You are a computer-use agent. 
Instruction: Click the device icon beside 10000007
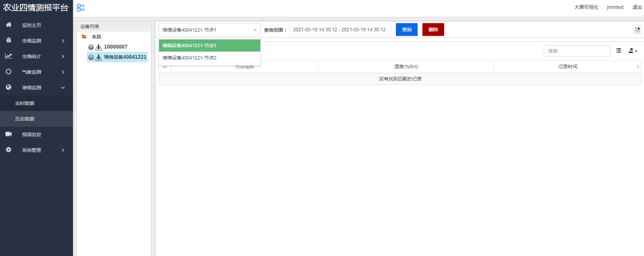coord(98,47)
